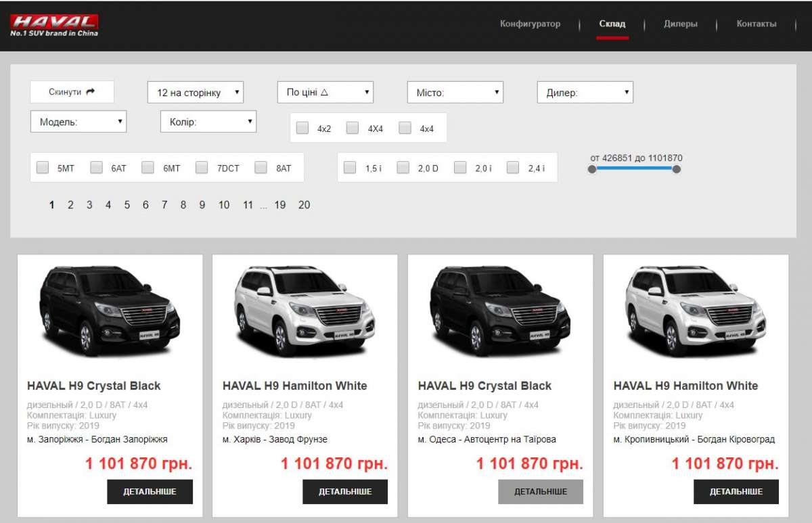Go to page 2 of results
Screen dimensions: 812x523
click(70, 205)
